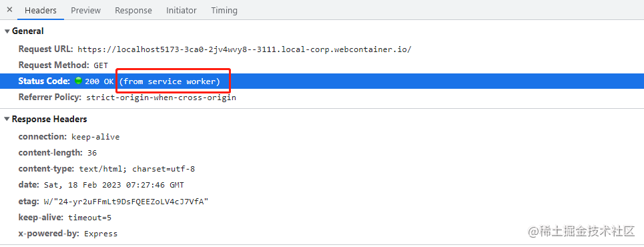Click the content-length header row
The width and height of the screenshot is (644, 247).
(x=322, y=152)
